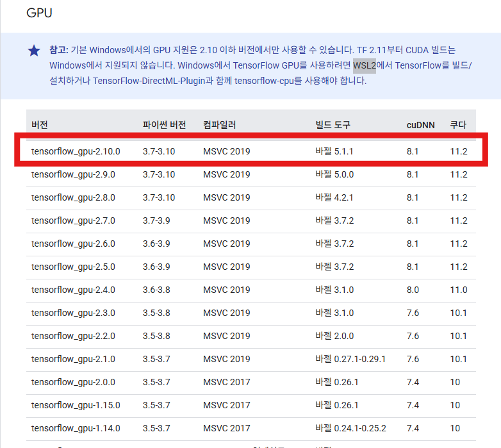Image resolution: width=501 pixels, height=448 pixels.
Task: Click 바젤 2.0.0 build tool cell
Action: coord(334,336)
